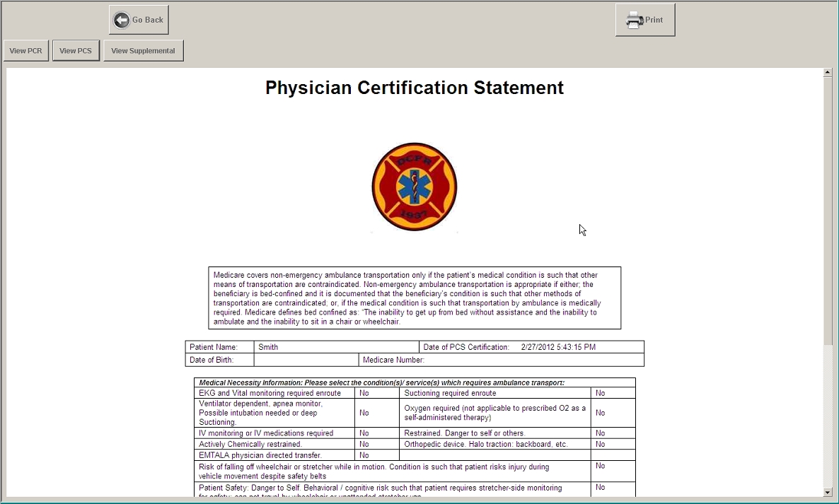Click the vertical scrollbar thumb
Viewport: 839px width, 504px height.
[x=828, y=212]
